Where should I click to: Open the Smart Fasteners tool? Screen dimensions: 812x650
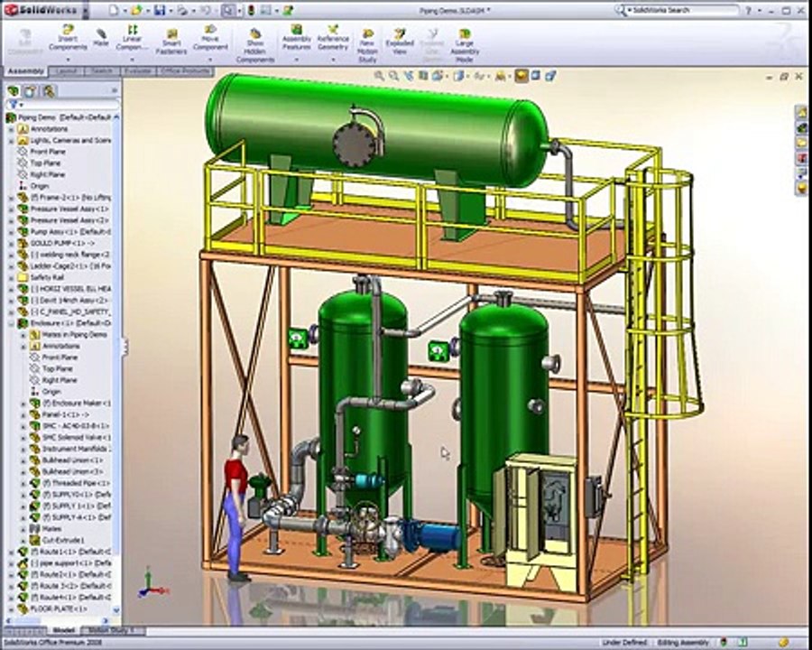point(171,41)
